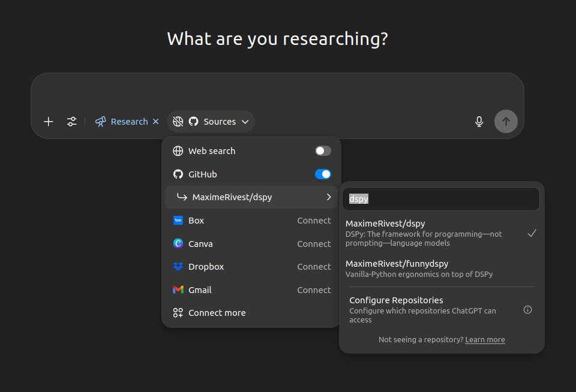Click the info icon for Configure Repositories
Viewport: 576px width, 392px height.
point(527,310)
